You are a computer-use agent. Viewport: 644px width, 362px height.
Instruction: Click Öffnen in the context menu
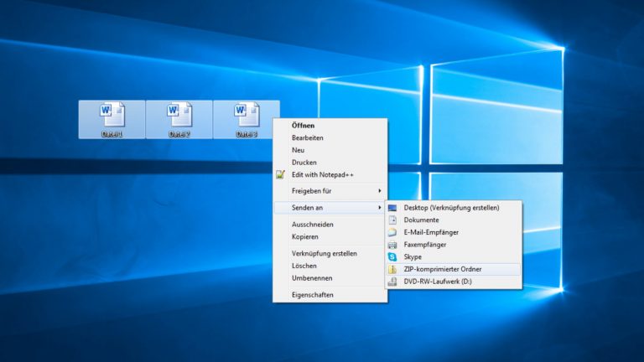tap(303, 126)
